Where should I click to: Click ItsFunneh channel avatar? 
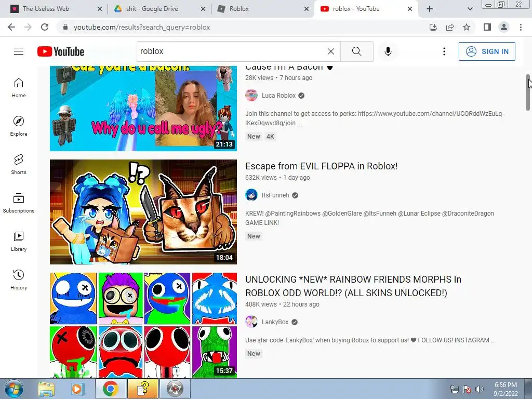point(251,195)
